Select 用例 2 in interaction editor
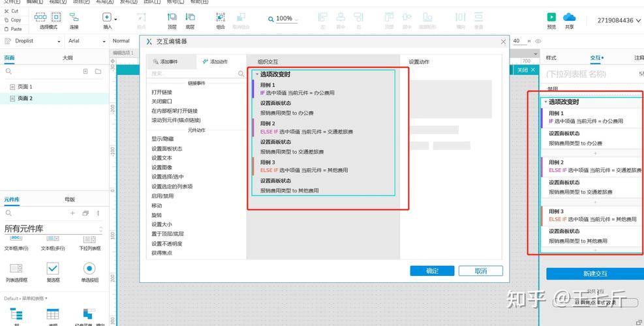 pos(268,124)
